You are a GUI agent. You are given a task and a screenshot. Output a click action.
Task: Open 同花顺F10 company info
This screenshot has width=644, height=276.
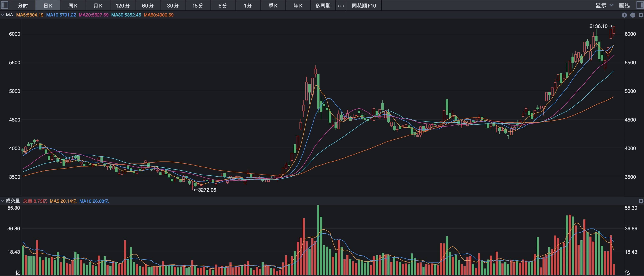(364, 5)
